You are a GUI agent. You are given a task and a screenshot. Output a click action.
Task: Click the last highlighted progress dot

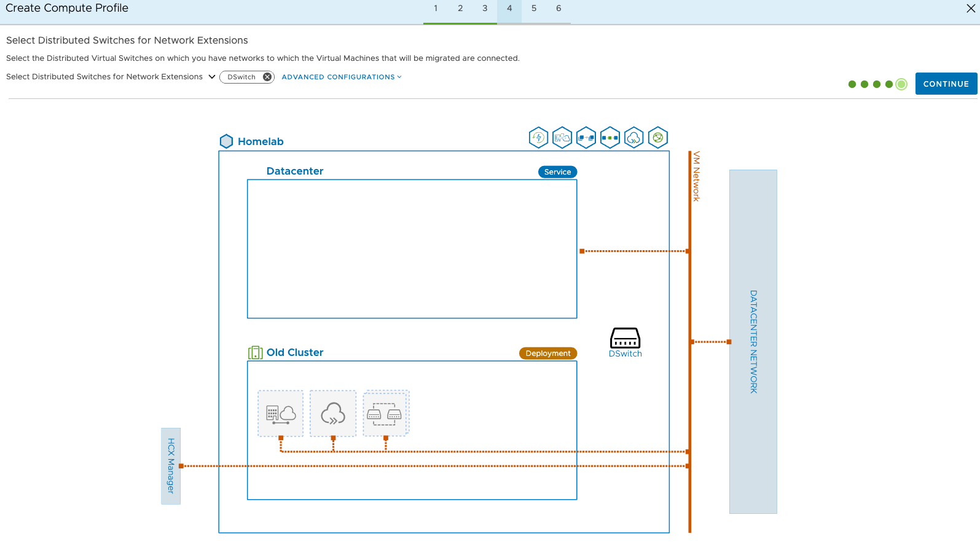(x=901, y=84)
